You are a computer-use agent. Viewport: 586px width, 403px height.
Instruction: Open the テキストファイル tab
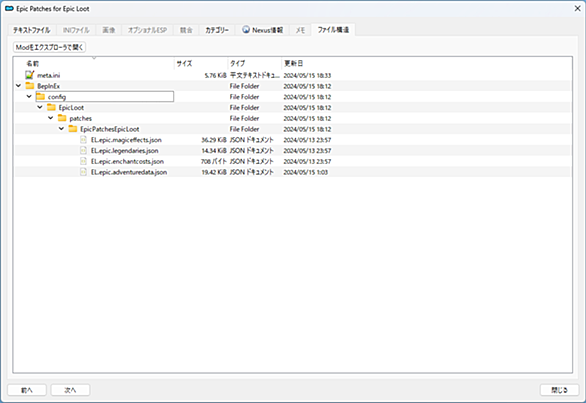click(32, 30)
